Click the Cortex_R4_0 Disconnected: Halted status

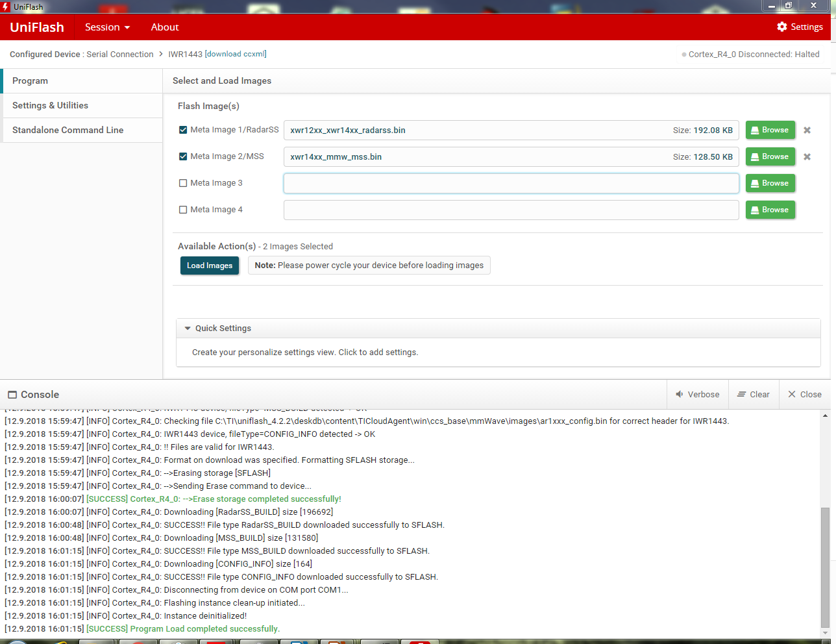[x=750, y=54]
